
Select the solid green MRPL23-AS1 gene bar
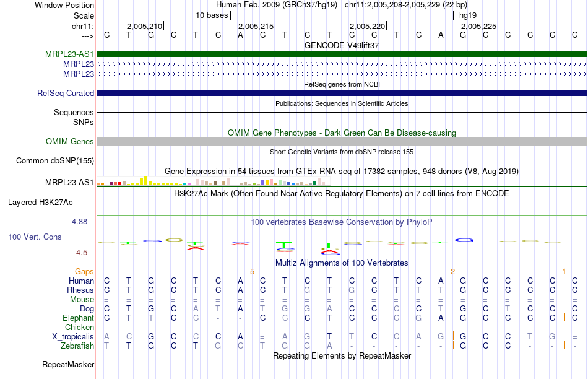[342, 54]
